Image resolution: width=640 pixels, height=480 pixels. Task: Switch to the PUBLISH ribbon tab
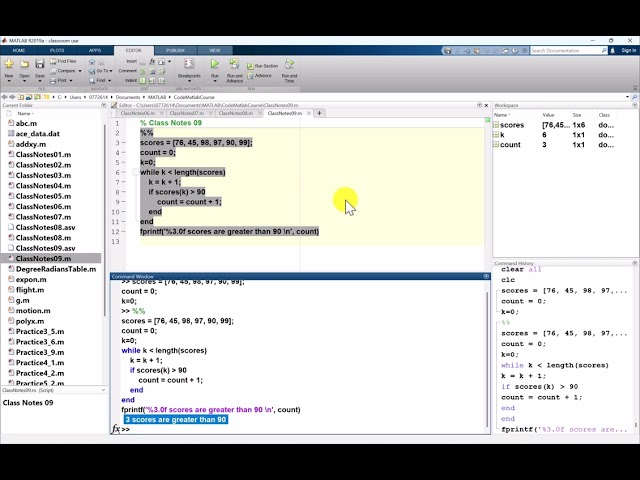click(176, 51)
